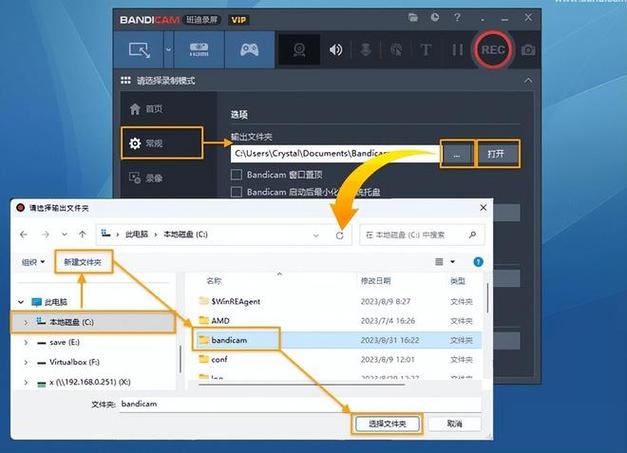Sort by the Name column header
The image size is (627, 453).
pos(214,281)
